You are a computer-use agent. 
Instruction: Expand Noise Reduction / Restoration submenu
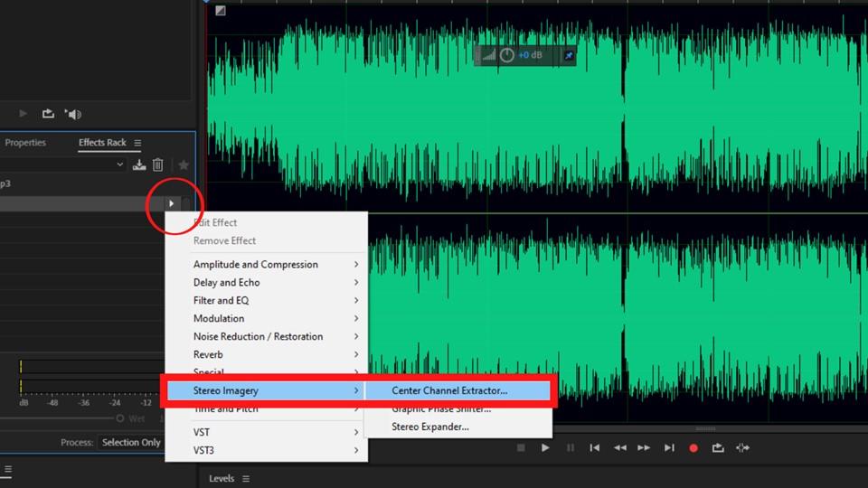click(266, 336)
